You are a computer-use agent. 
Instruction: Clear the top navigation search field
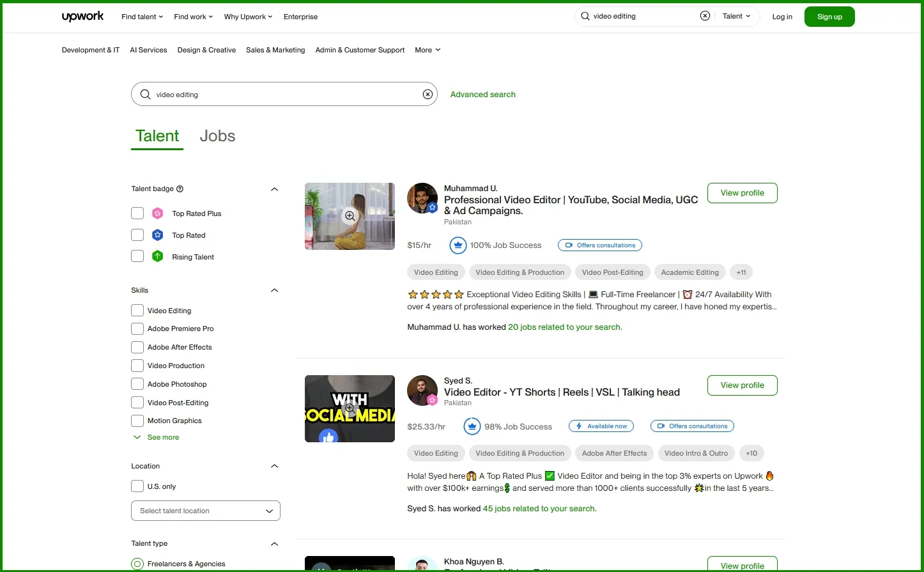coord(705,16)
